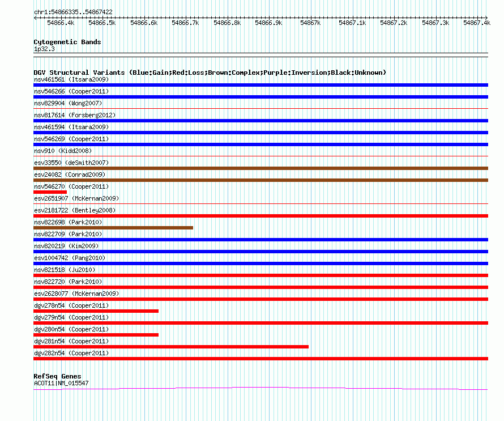Select the blue bar under nsv817614
The image size is (504, 421).
pos(260,121)
